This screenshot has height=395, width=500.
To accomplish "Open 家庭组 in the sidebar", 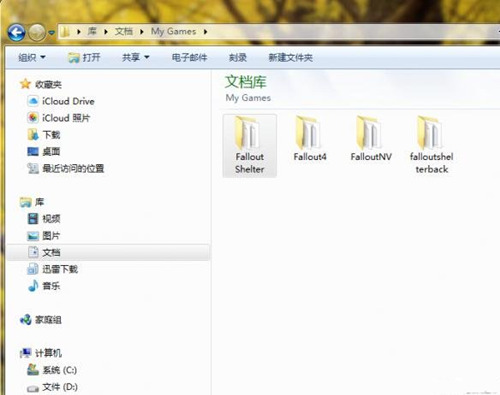I will [x=41, y=320].
